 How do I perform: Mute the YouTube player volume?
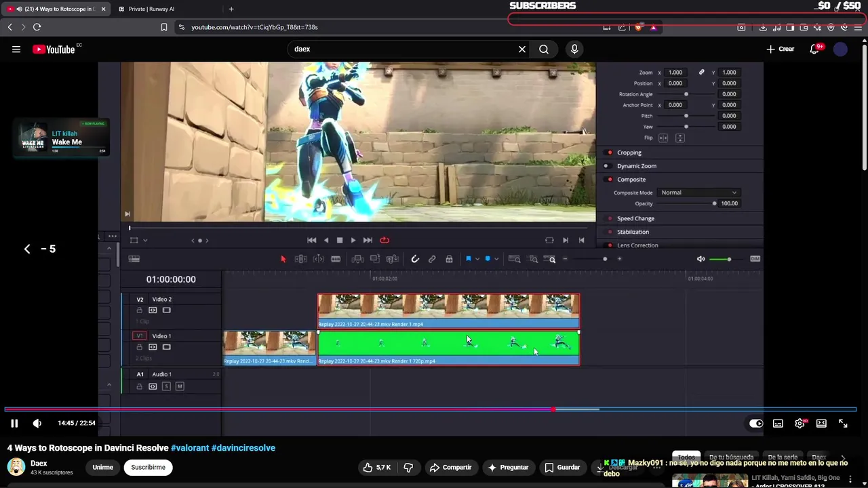[x=37, y=424]
